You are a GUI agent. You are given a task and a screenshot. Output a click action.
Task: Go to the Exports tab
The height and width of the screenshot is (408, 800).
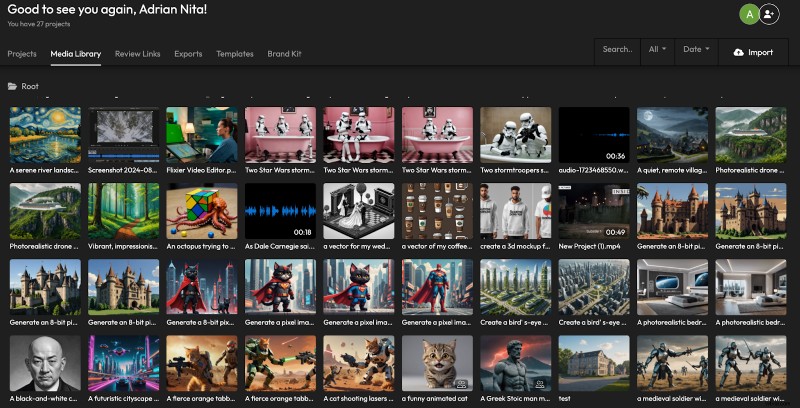(188, 54)
